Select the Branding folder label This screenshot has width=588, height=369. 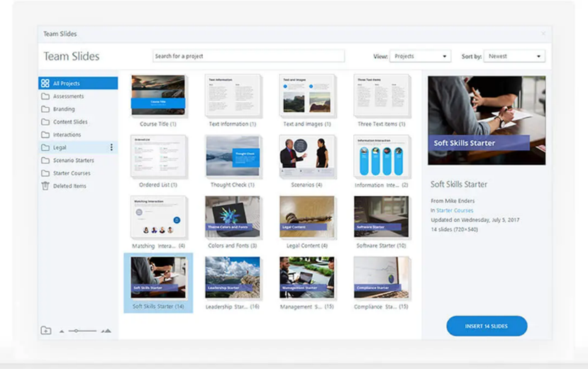tap(64, 109)
